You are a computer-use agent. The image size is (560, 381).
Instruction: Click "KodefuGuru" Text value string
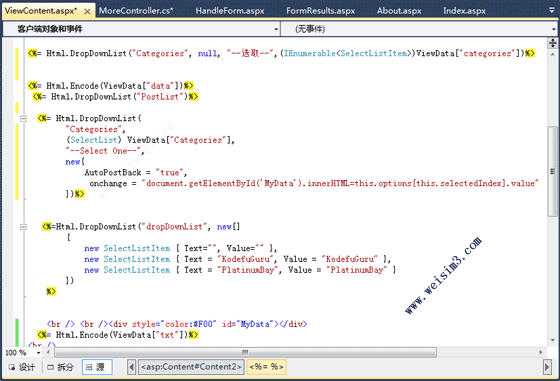[x=245, y=259]
